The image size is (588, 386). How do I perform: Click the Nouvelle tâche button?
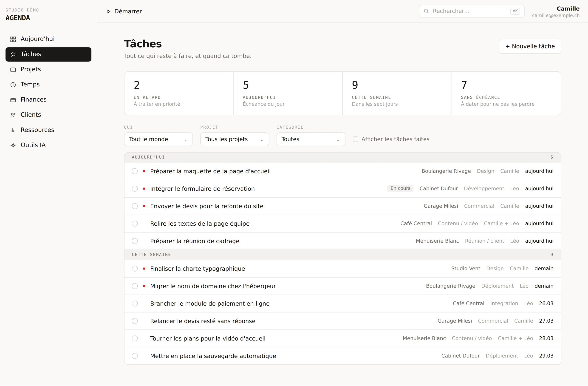click(x=530, y=46)
